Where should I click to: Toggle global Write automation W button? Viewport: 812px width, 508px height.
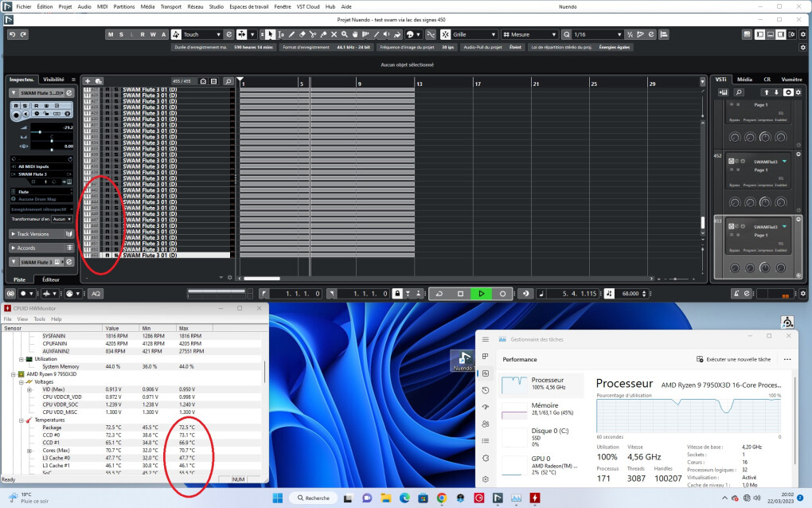pos(153,35)
